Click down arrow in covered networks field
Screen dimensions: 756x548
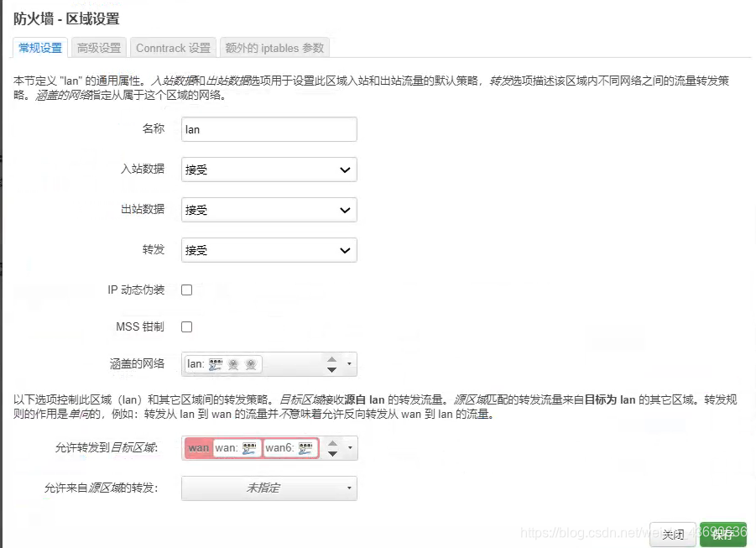click(331, 369)
